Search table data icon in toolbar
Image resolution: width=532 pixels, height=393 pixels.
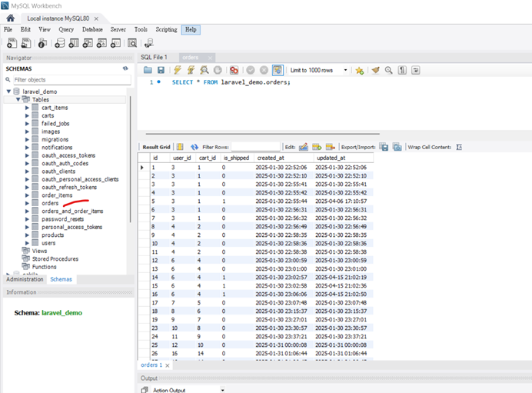tap(132, 43)
